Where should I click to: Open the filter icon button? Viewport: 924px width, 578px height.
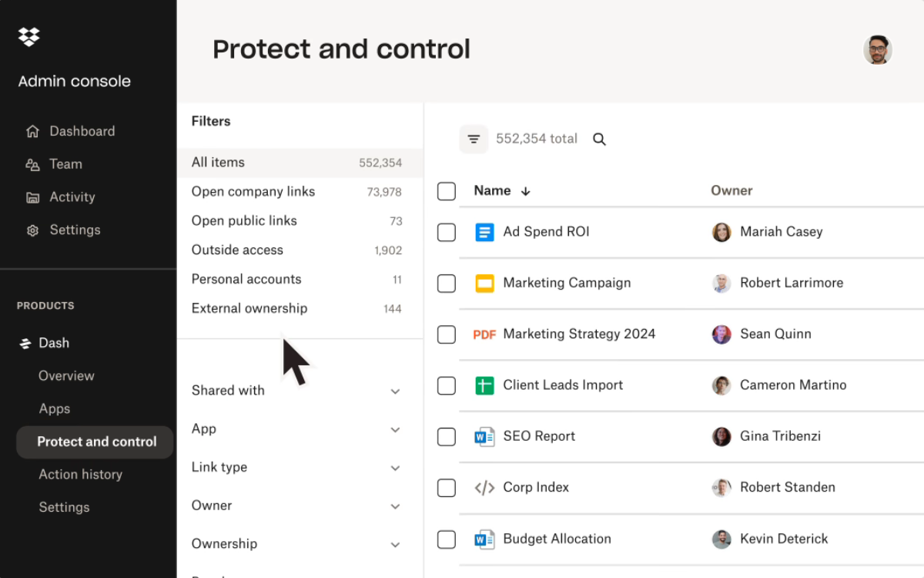tap(474, 139)
